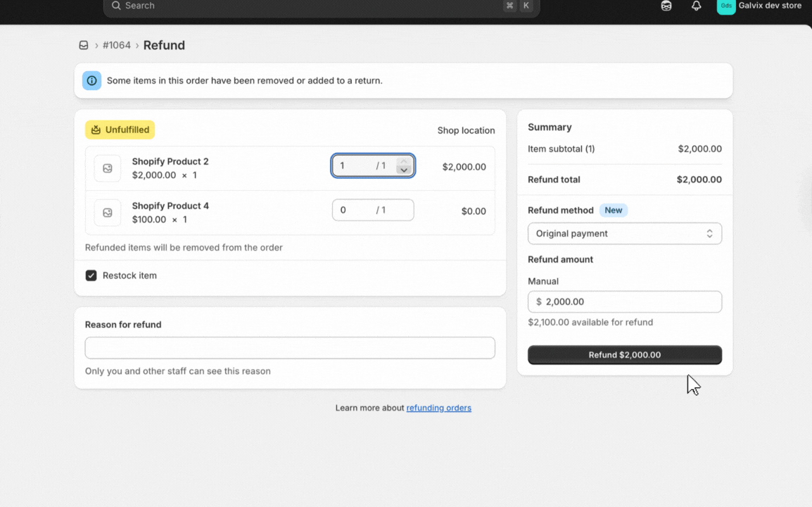Click the Unfulfilled badge icon
The height and width of the screenshot is (507, 812).
[96, 130]
